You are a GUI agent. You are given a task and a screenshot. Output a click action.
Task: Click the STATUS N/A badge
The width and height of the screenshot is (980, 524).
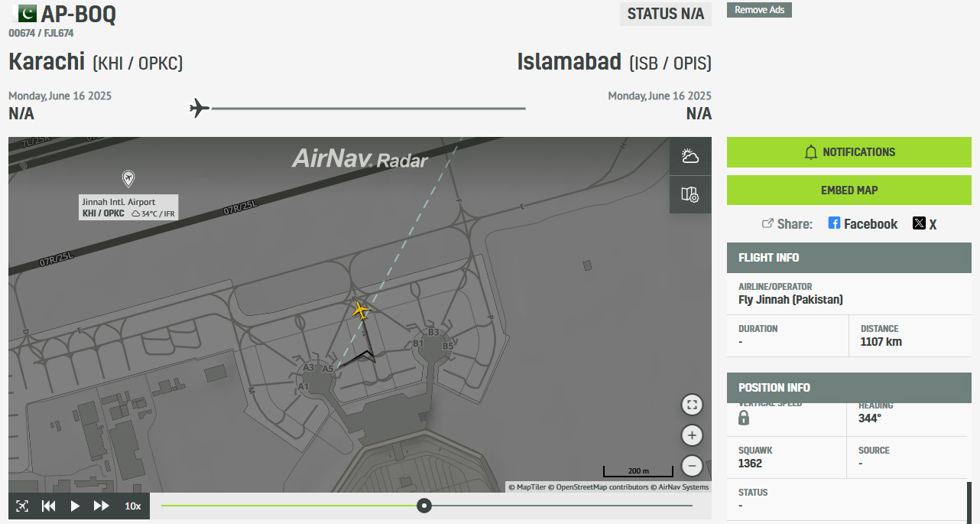tap(666, 14)
